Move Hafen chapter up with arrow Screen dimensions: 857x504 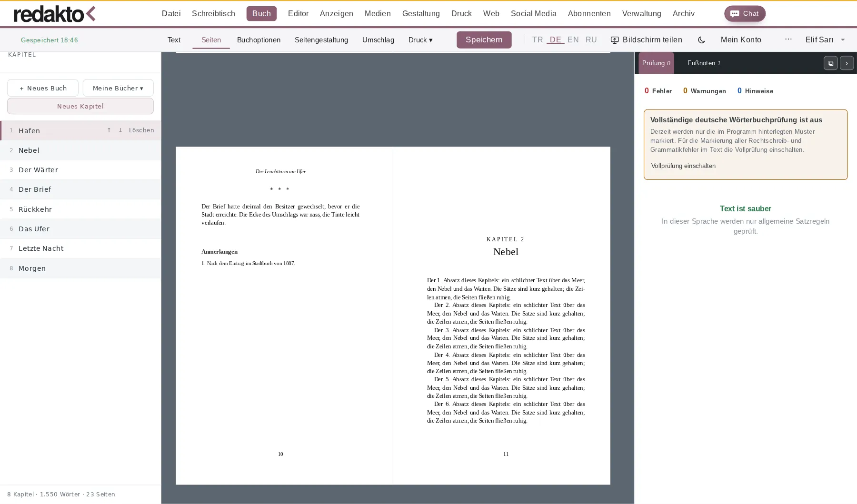tap(109, 130)
